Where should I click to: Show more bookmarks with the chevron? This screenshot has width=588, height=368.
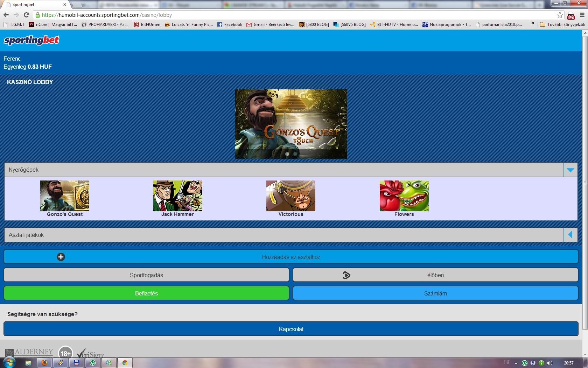(x=533, y=23)
